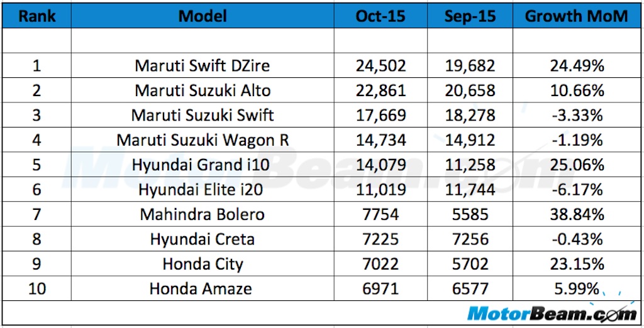The image size is (644, 328).
Task: Click the 20,658 Sep-15 sales value
Action: [469, 90]
